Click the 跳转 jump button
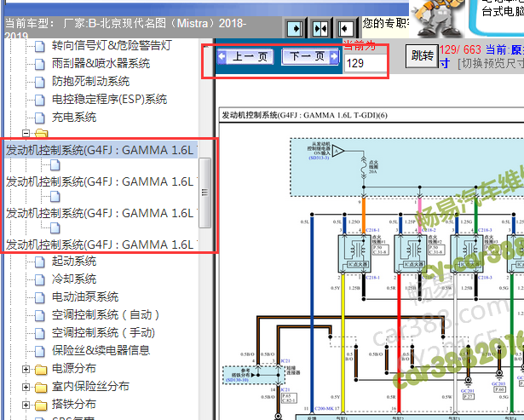Viewport: 524px width, 420px height. (x=422, y=55)
